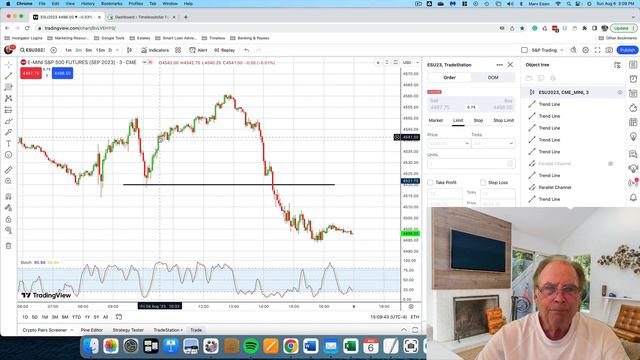Open the chart pattern tools icon
The image size is (640, 360).
(8, 98)
